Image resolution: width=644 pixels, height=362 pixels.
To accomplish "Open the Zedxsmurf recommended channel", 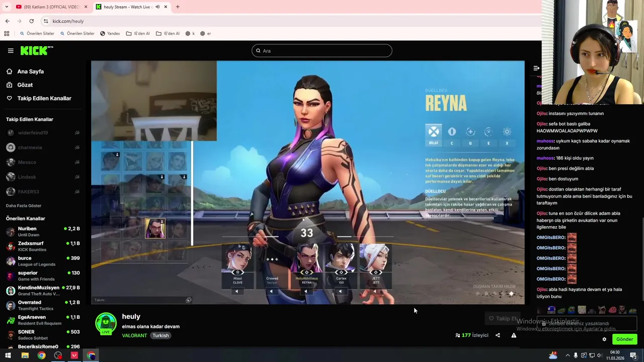I will click(43, 246).
